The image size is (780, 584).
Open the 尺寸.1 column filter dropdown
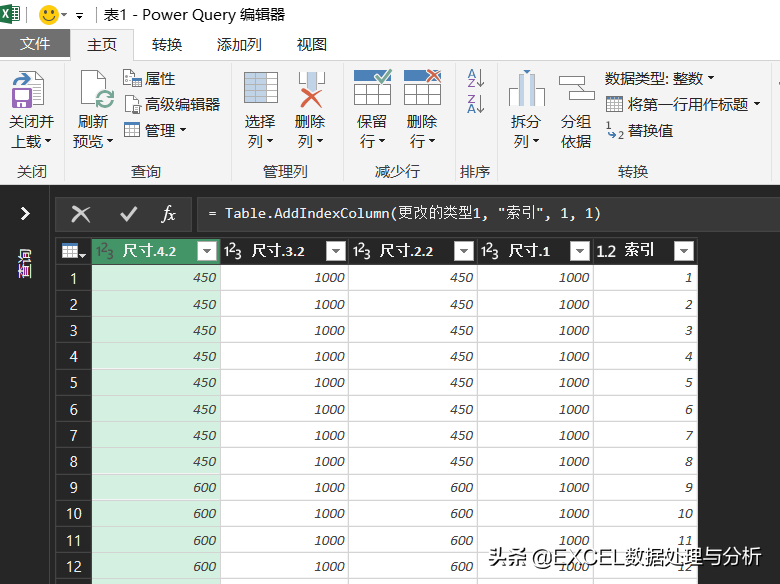pos(580,251)
